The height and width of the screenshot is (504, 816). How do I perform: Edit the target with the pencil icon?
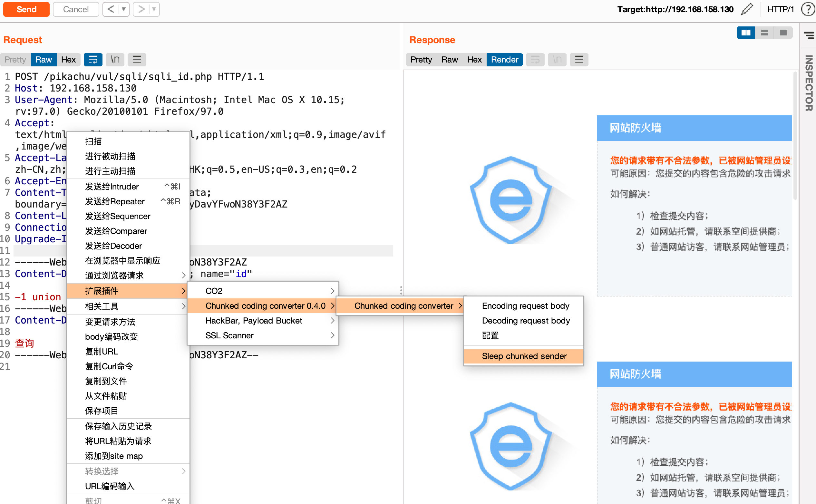(x=747, y=9)
